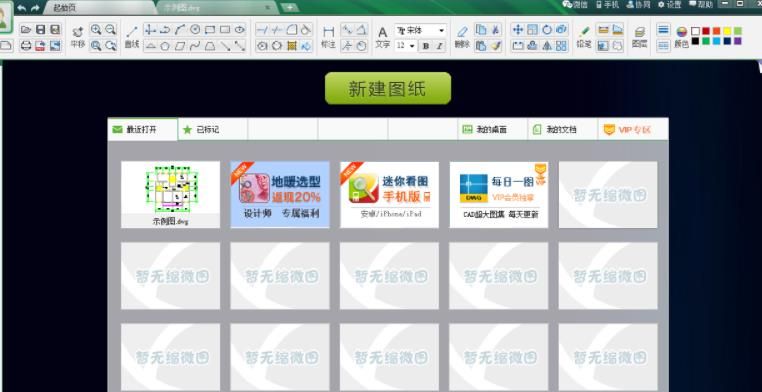Click the format painter brush icon

495,46
